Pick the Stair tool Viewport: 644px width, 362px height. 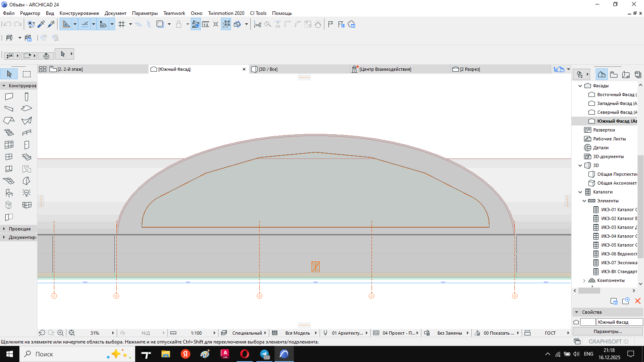point(9,133)
